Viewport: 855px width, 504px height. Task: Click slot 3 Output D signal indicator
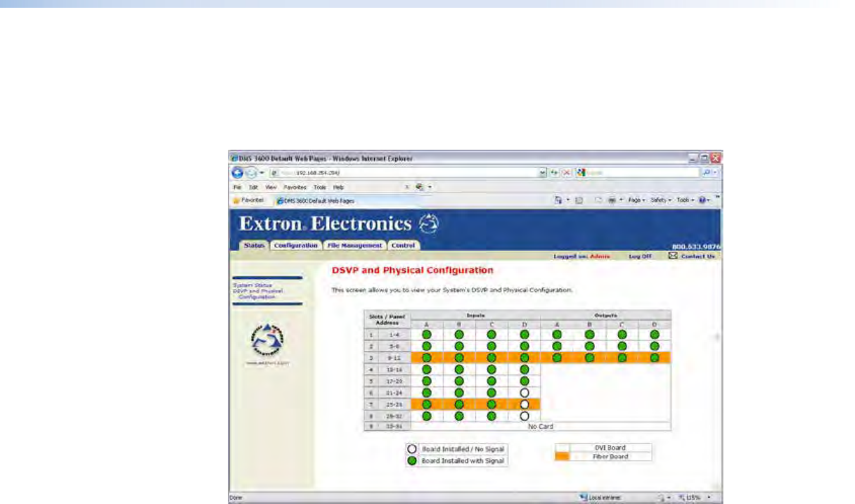pyautogui.click(x=655, y=358)
